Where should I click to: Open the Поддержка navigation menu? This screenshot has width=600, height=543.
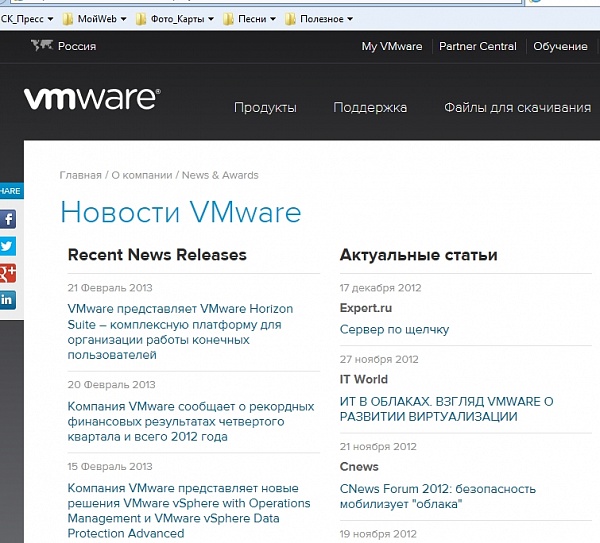coord(370,108)
